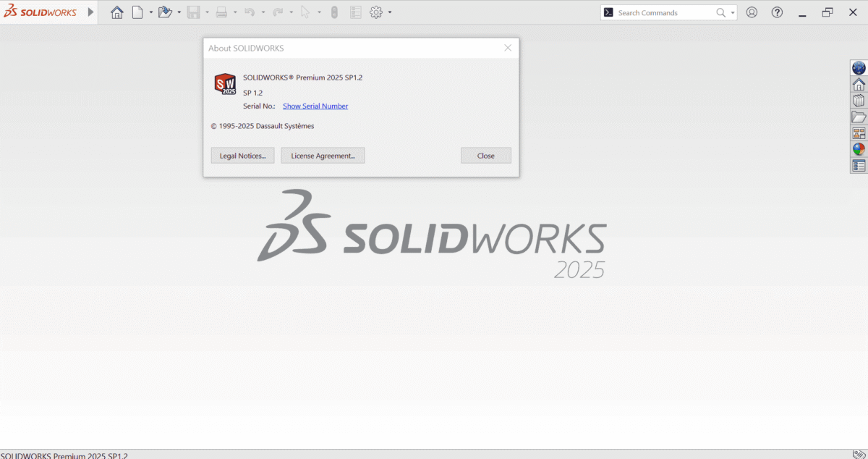The width and height of the screenshot is (868, 459).
Task: Open Design Library in task pane
Action: pyautogui.click(x=859, y=101)
